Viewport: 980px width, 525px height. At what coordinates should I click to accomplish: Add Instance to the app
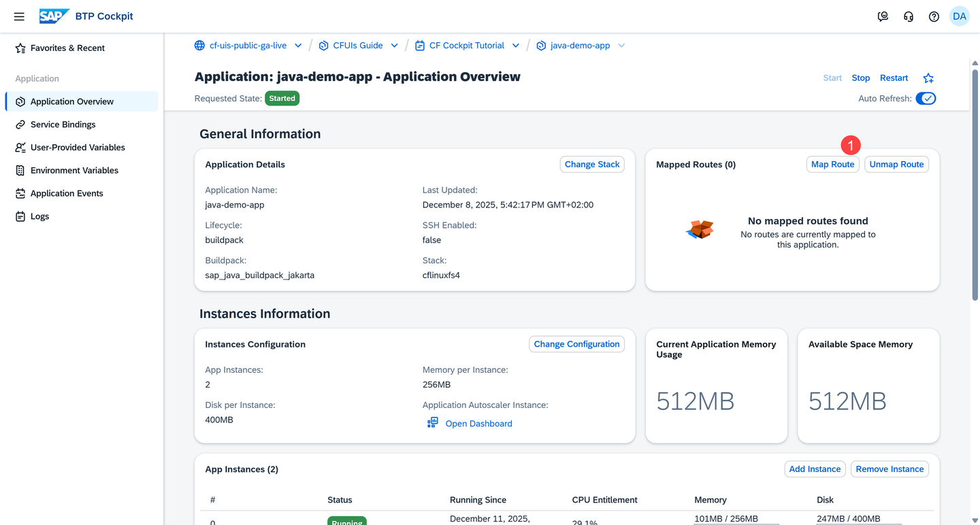pos(815,469)
